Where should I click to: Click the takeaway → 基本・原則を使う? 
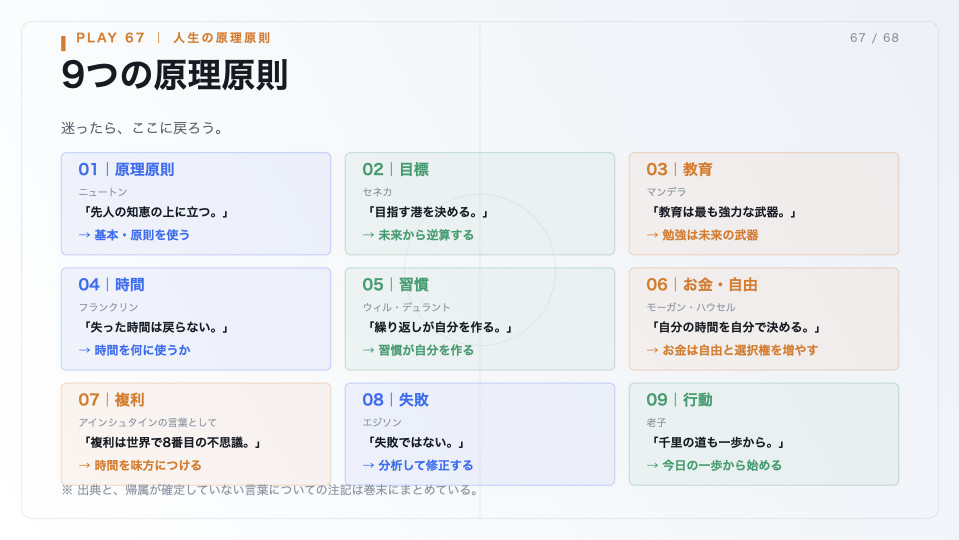[x=134, y=235]
